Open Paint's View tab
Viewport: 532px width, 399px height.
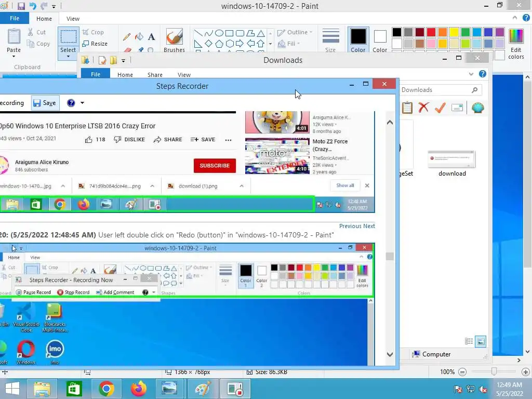click(73, 19)
